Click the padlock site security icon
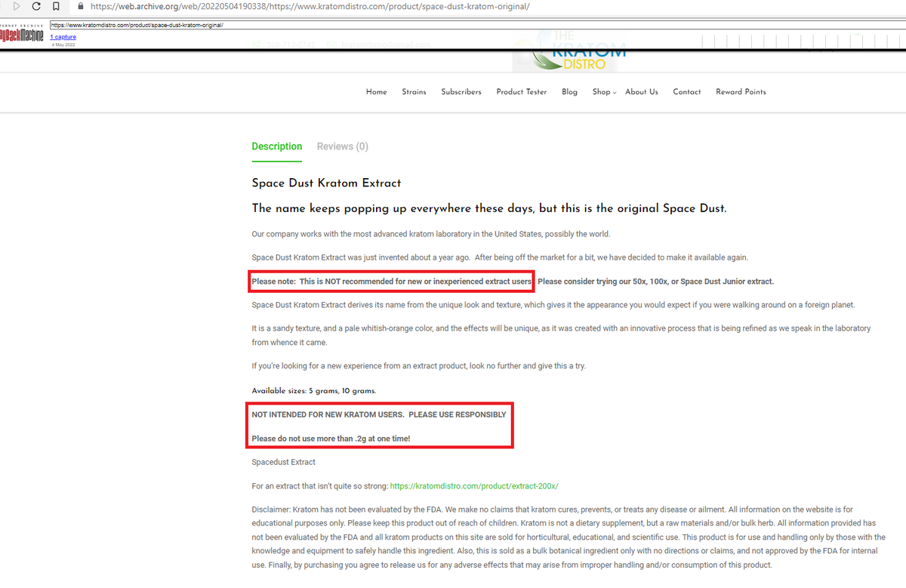Screen dimensions: 906x588 pos(82,6)
